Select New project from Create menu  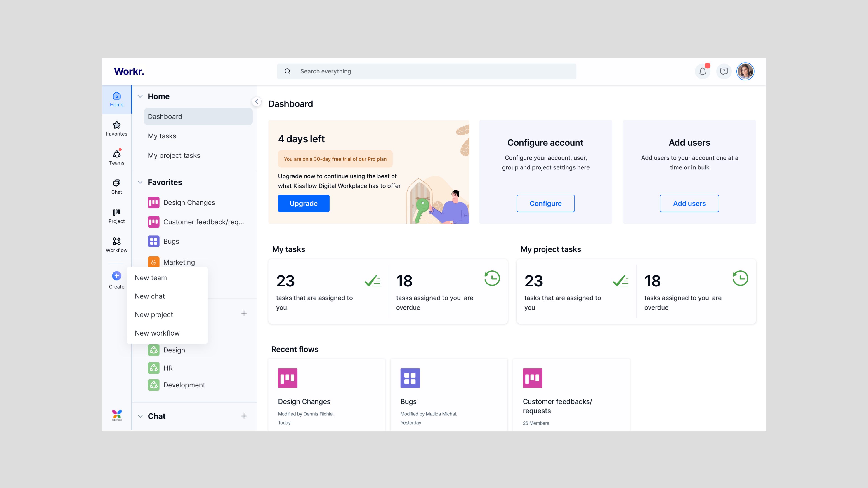[x=167, y=314]
